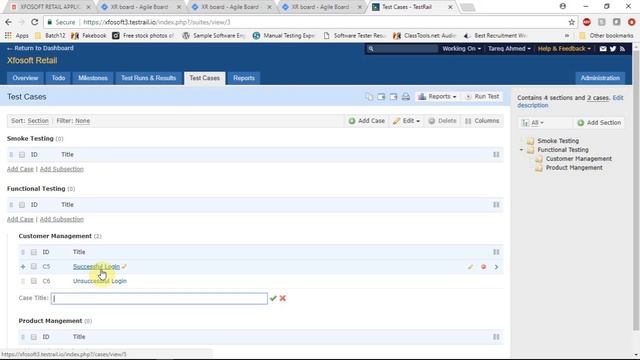Click the Smoke Testing folder icon in tree
This screenshot has height=360, width=640.
tap(530, 141)
